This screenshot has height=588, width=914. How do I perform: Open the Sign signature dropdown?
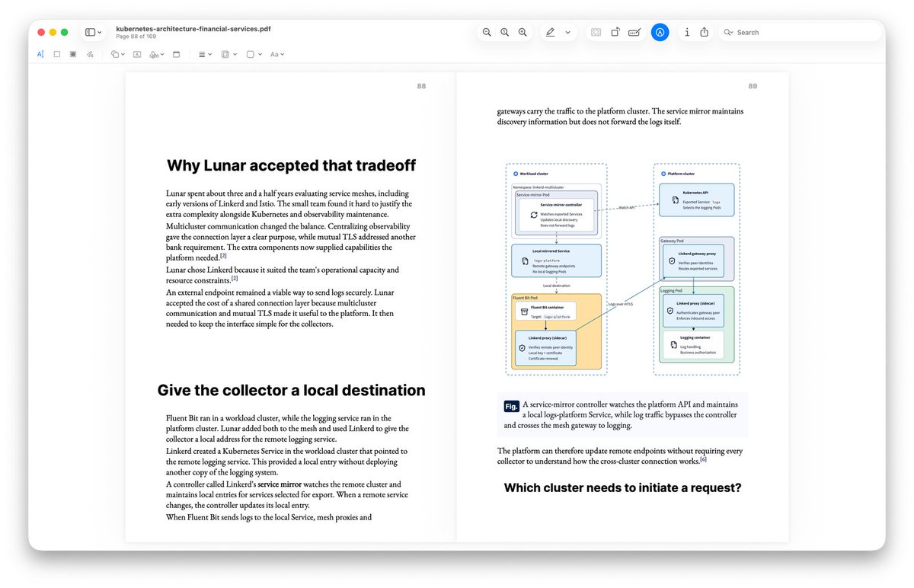tap(157, 54)
